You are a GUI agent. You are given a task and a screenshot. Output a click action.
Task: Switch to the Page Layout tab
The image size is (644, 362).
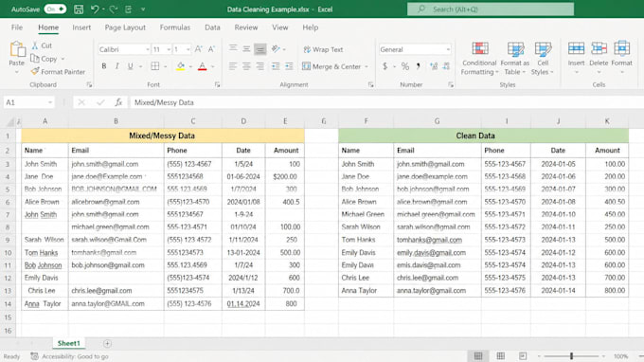pyautogui.click(x=125, y=27)
